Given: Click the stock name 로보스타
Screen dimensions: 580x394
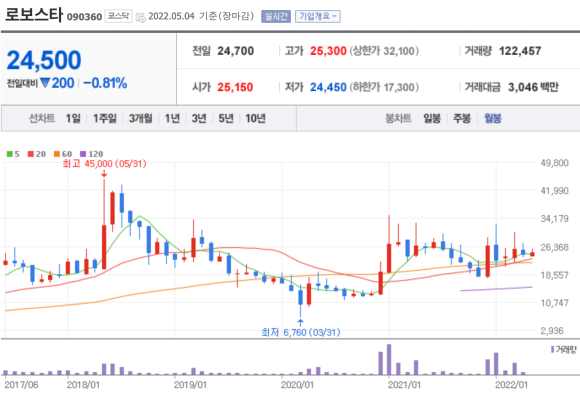Looking at the screenshot, I should [34, 15].
